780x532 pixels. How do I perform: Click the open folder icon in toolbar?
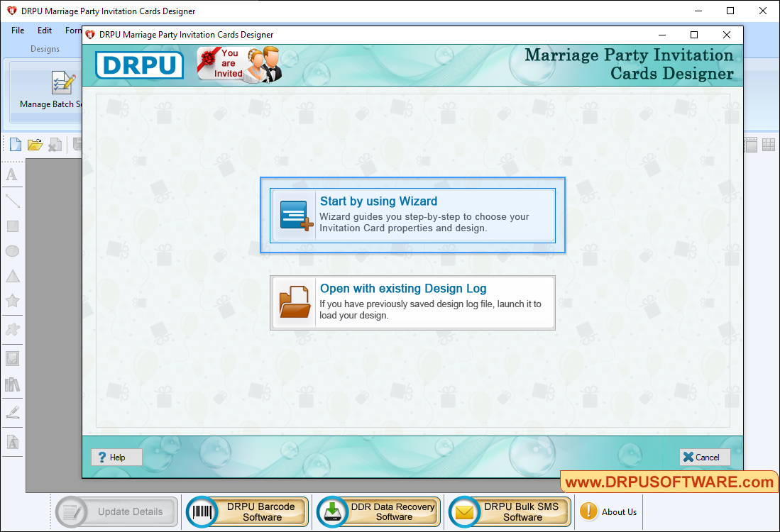coord(35,145)
